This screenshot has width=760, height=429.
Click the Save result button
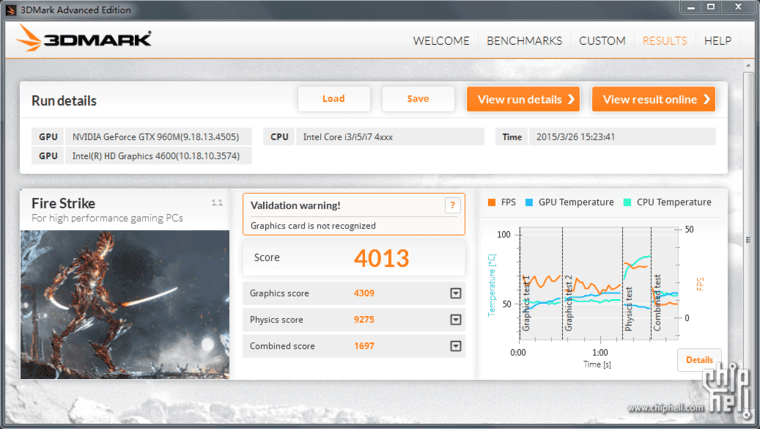tap(418, 99)
